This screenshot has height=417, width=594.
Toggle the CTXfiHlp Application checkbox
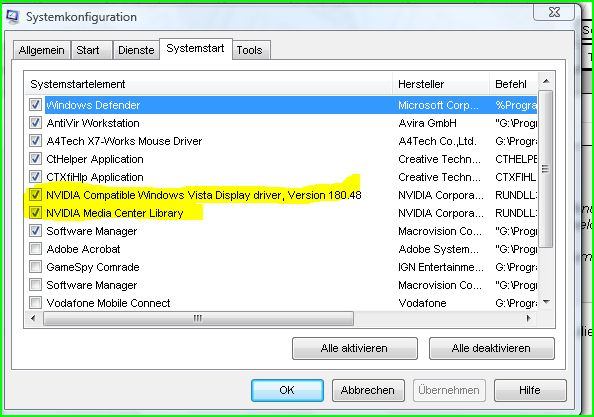click(35, 177)
